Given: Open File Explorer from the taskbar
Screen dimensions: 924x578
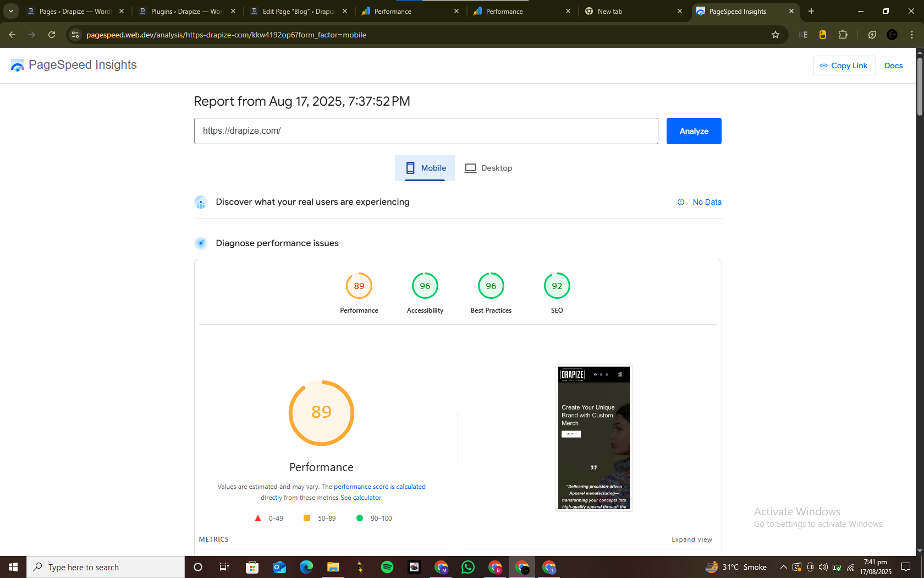Looking at the screenshot, I should (x=333, y=567).
